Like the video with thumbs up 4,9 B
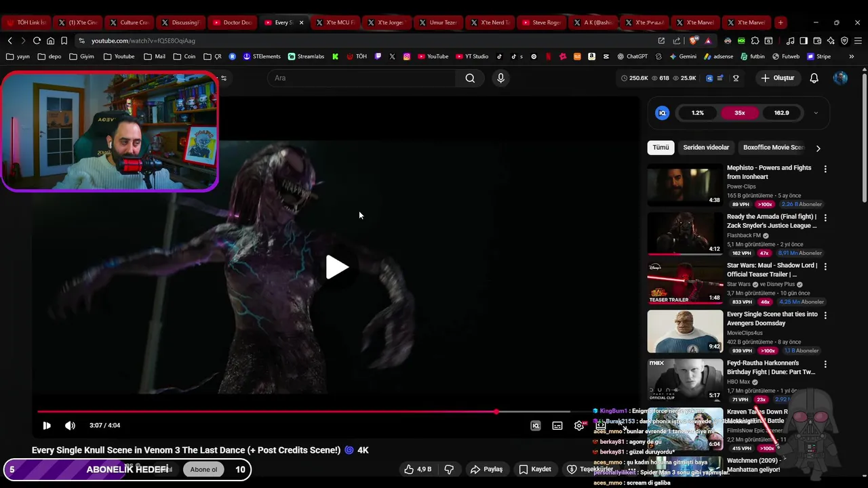 (x=418, y=469)
